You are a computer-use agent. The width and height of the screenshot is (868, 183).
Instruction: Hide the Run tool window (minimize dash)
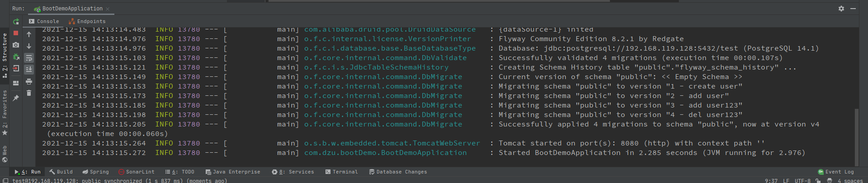pos(853,9)
